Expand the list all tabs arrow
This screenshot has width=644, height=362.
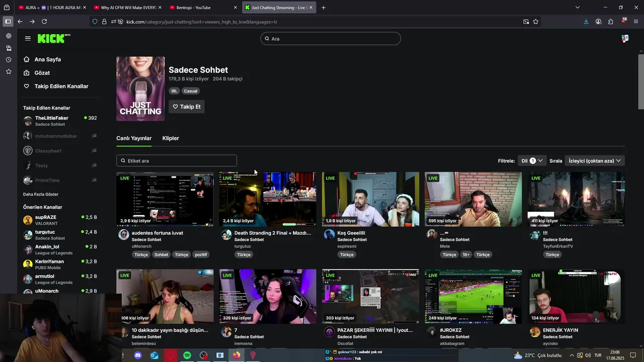click(578, 8)
